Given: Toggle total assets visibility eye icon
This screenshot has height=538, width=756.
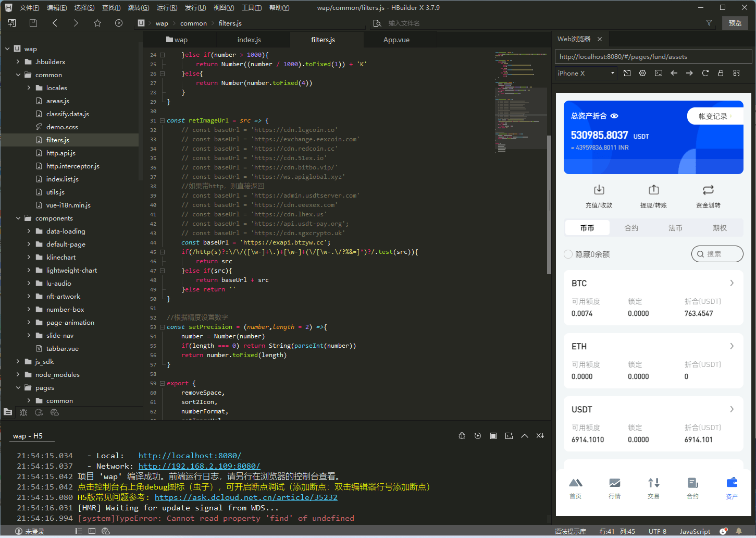Looking at the screenshot, I should pos(614,116).
